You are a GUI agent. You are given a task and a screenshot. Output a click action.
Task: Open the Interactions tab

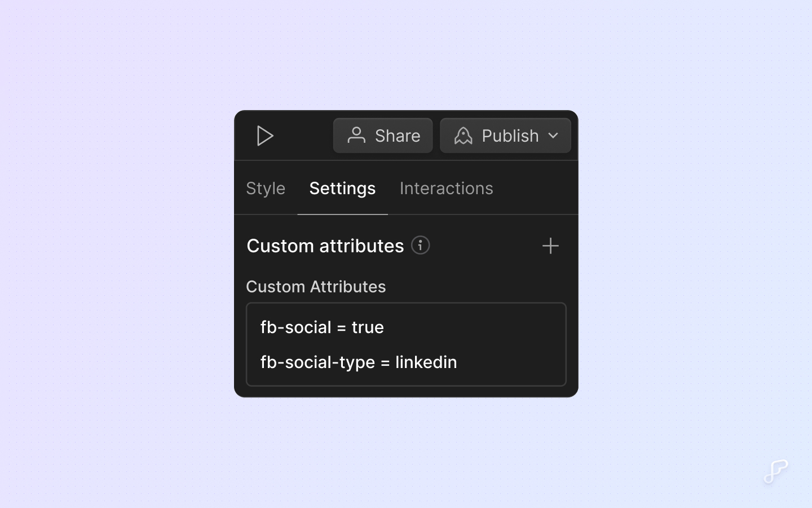pos(446,188)
